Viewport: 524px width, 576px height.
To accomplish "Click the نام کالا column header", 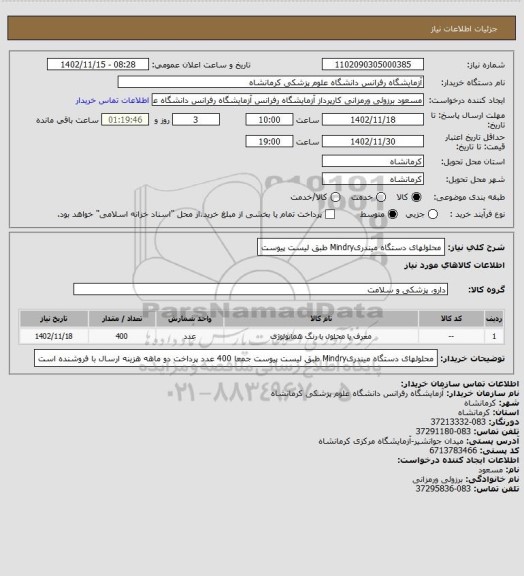I will coord(321,318).
